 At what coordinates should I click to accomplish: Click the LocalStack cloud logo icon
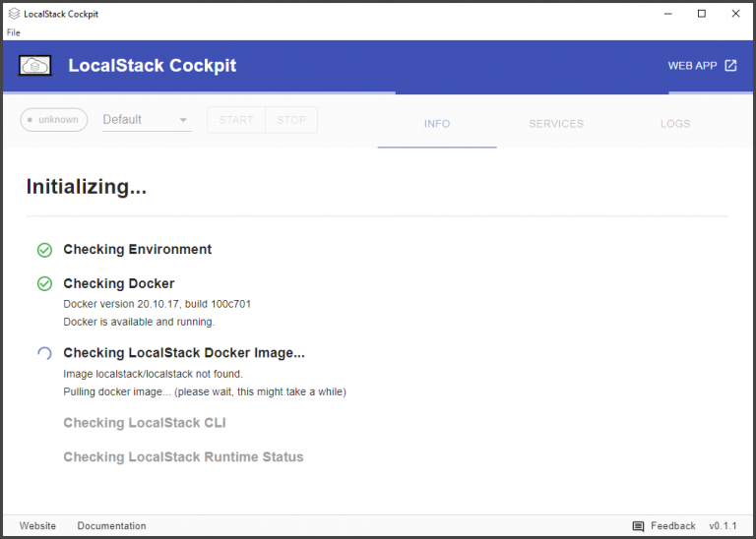click(34, 66)
